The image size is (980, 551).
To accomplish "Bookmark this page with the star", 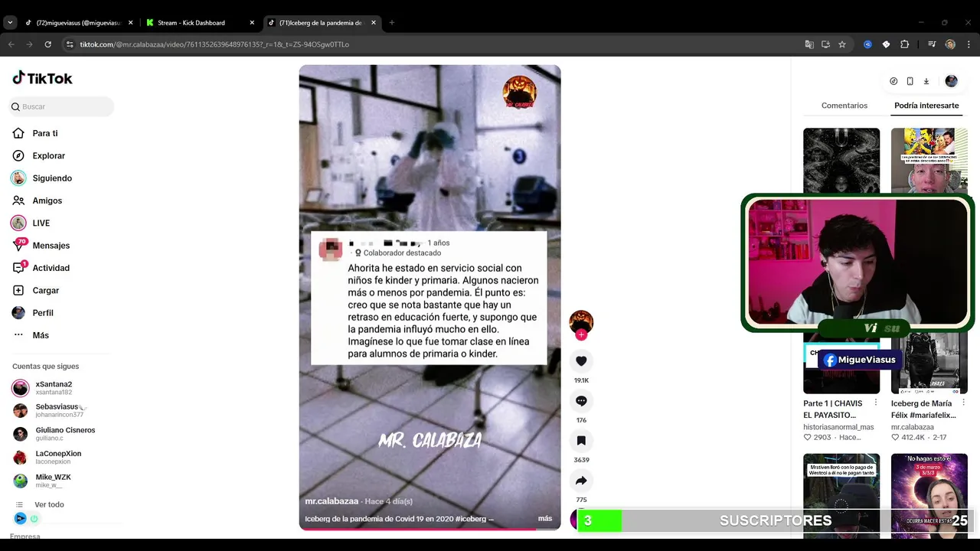I will point(842,44).
